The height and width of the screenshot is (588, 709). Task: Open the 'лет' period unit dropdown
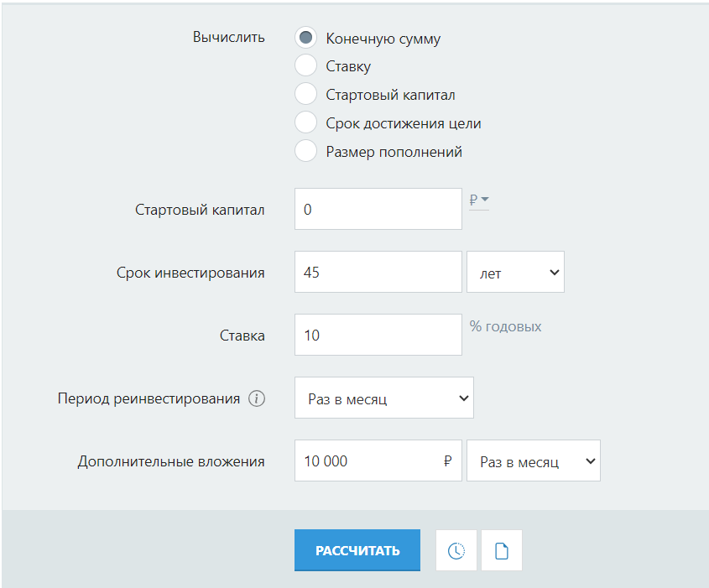515,272
